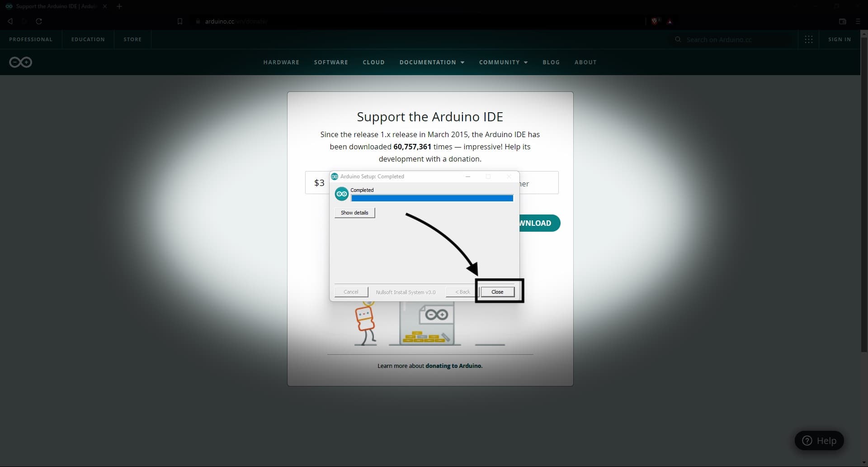Open the CLOUD menu item
This screenshot has width=868, height=467.
373,62
